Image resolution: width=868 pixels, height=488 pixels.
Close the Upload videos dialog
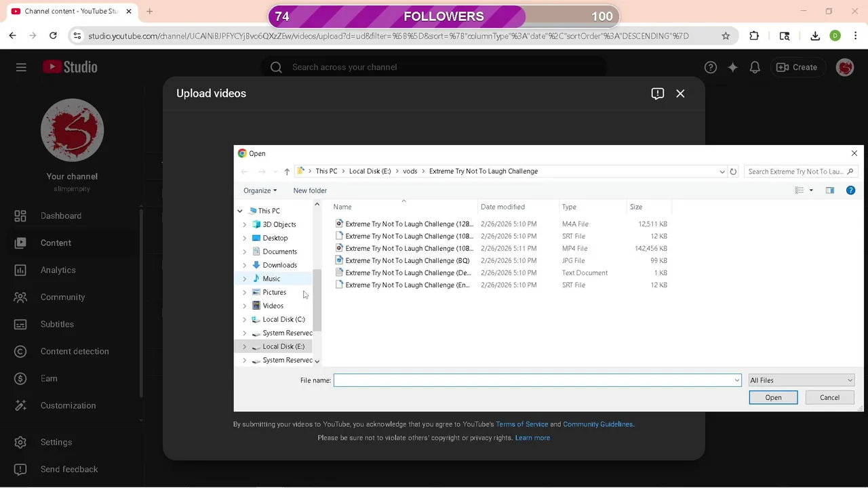point(680,94)
